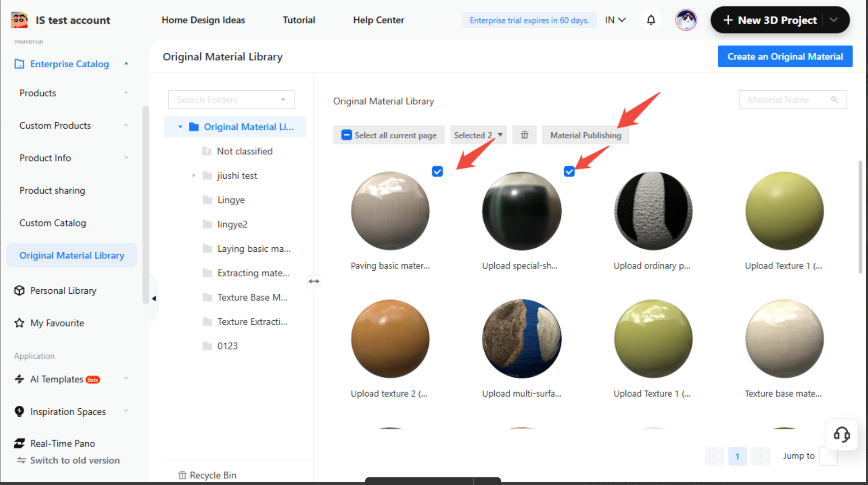
Task: Go to Help Center
Action: click(378, 20)
